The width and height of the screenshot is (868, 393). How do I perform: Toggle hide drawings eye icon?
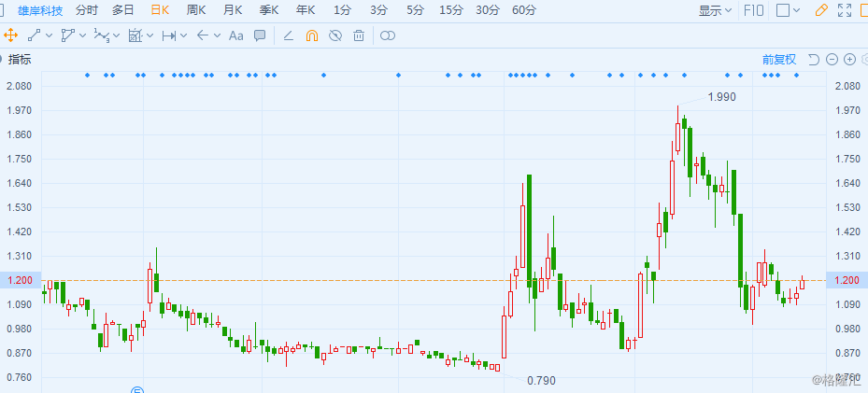pos(335,35)
